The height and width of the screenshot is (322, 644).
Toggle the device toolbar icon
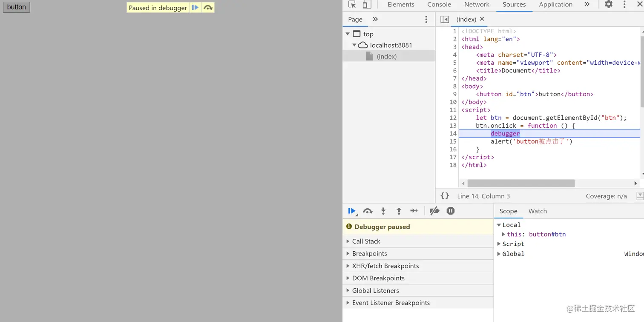click(x=367, y=5)
